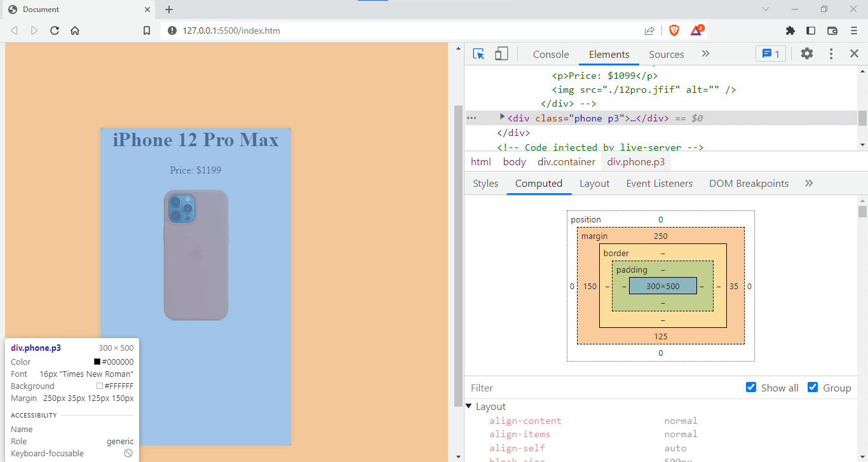The height and width of the screenshot is (462, 868).
Task: Switch to the Console tab
Action: tap(551, 54)
